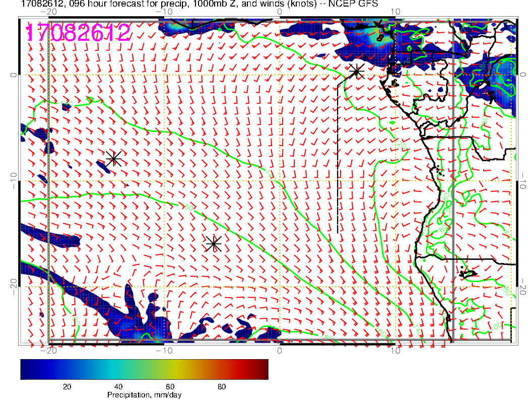Click the 'Precipitation, mm/day' colorbar caption
Image resolution: width=532 pixels, height=411 pixels.
click(x=144, y=395)
